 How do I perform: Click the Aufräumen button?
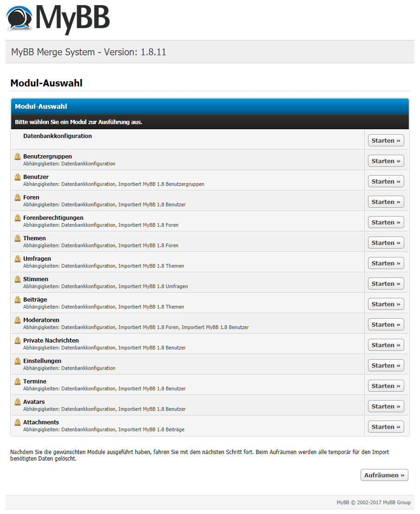tap(384, 475)
